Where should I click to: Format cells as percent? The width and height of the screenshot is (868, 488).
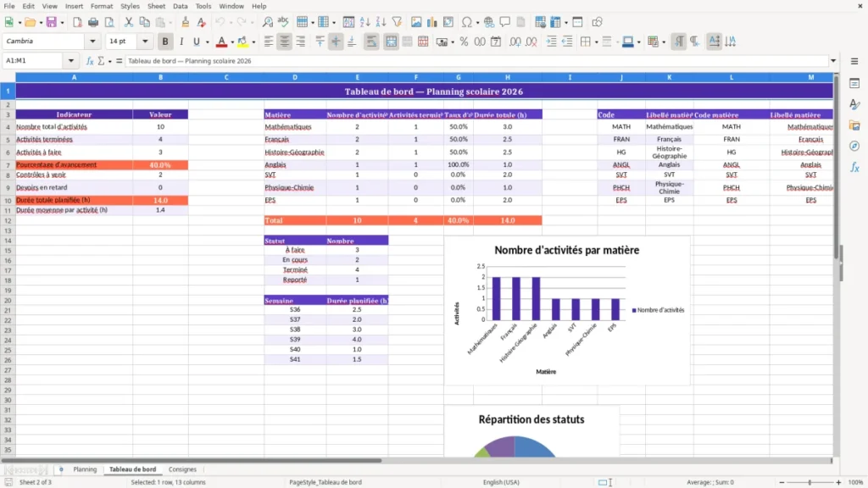(464, 42)
